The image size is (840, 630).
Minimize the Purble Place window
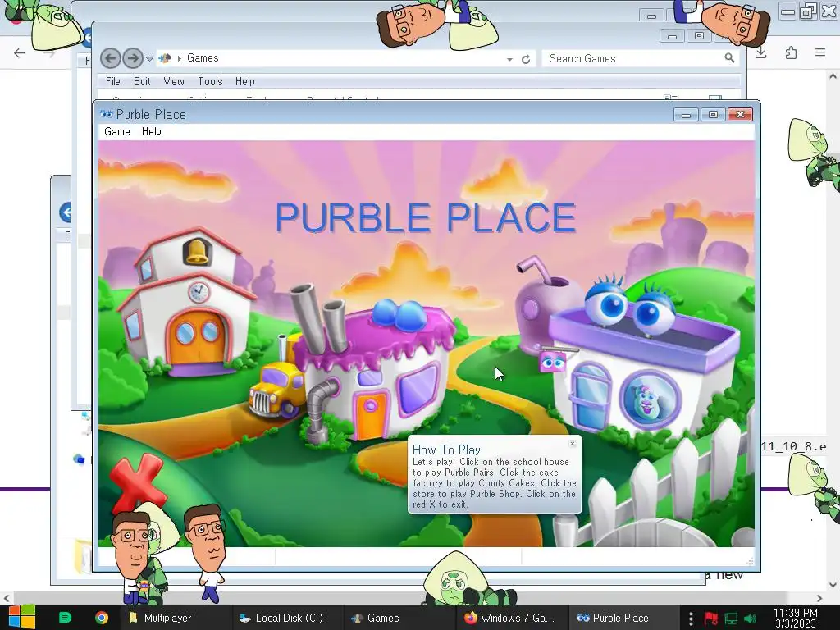coord(686,114)
